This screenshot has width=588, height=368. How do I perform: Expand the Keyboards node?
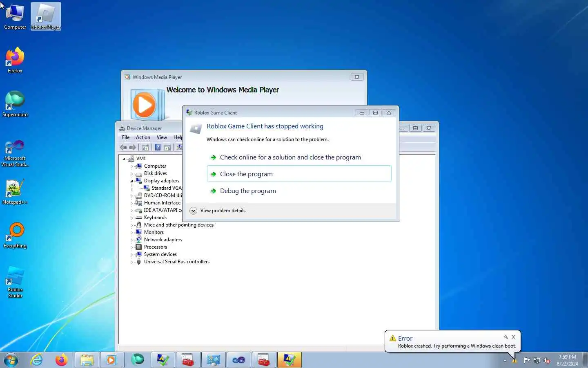pyautogui.click(x=131, y=218)
